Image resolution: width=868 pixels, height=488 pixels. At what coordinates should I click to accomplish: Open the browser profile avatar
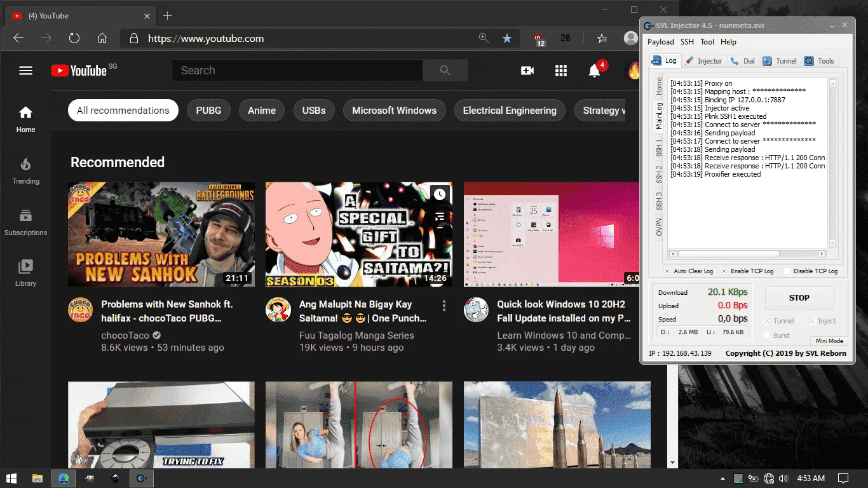coord(631,38)
